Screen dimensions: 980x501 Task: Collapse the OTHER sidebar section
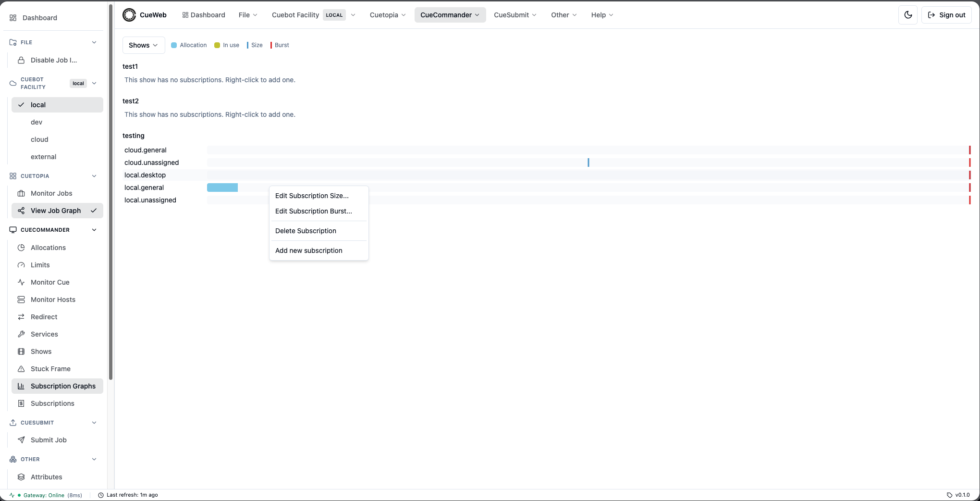[94, 459]
